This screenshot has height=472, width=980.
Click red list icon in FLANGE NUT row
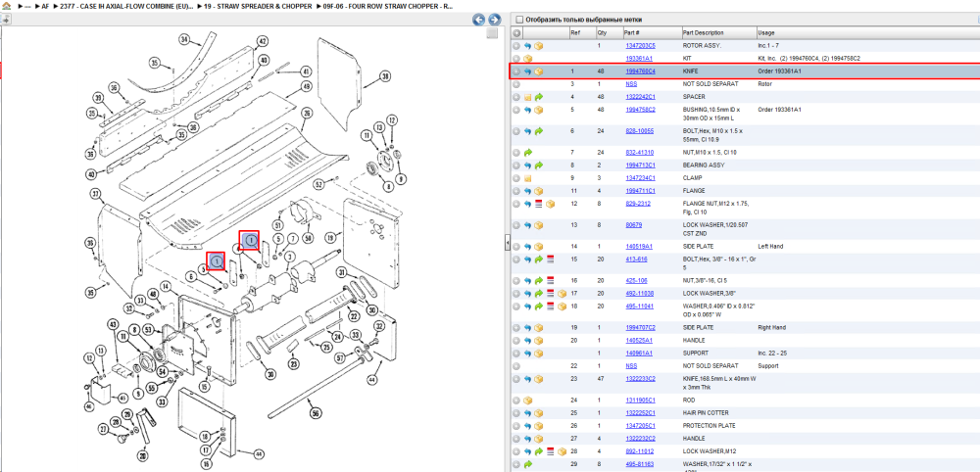click(539, 204)
